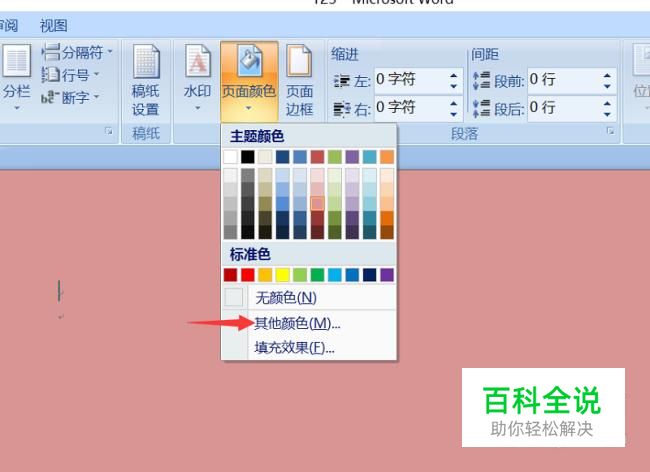
Task: Pick dark navy standard color swatch
Action: [369, 275]
